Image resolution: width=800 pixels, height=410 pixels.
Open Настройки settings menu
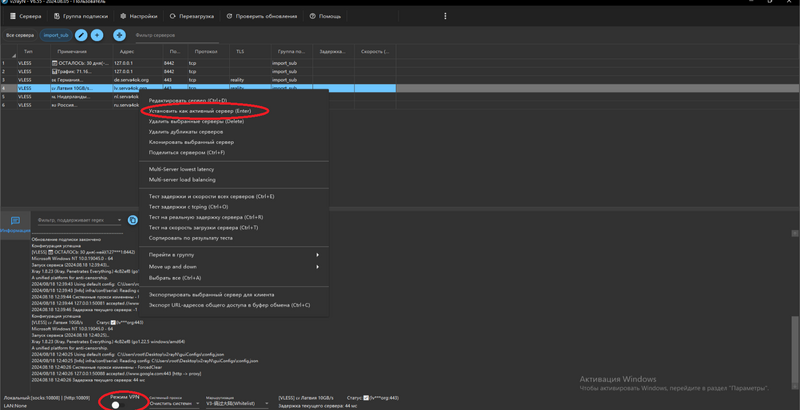[x=139, y=16]
